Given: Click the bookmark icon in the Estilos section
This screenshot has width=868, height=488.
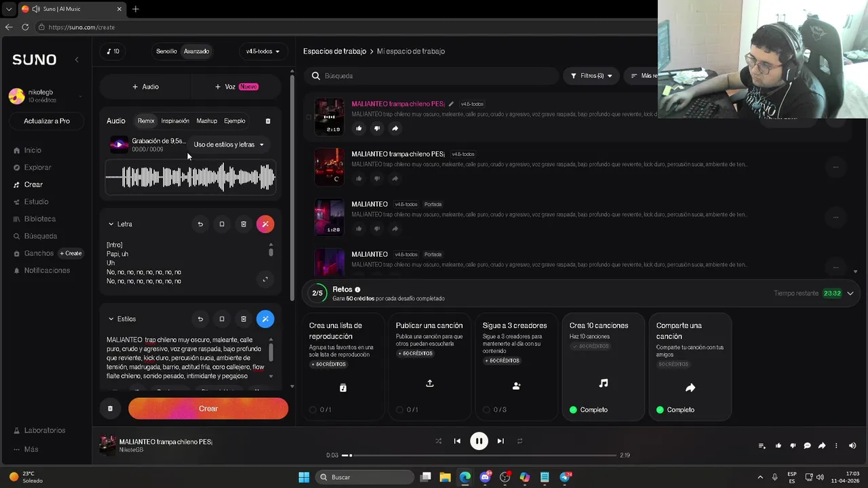Looking at the screenshot, I should click(222, 319).
